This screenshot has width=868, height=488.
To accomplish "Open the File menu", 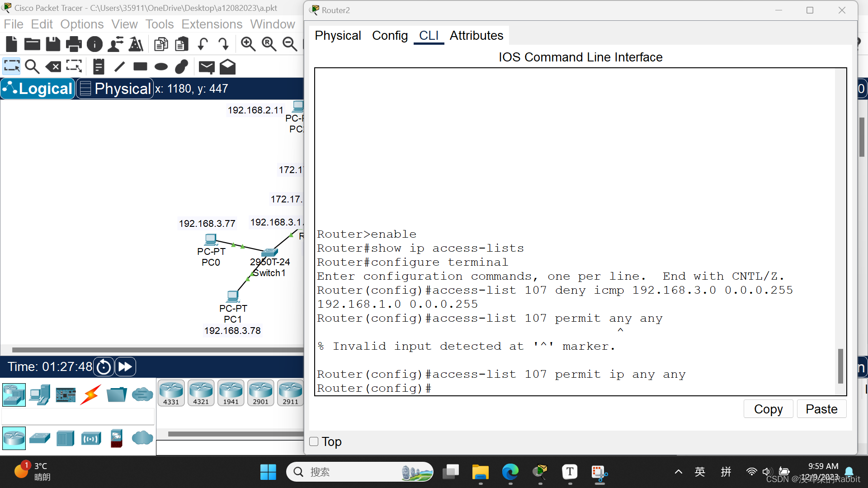I will [x=14, y=24].
